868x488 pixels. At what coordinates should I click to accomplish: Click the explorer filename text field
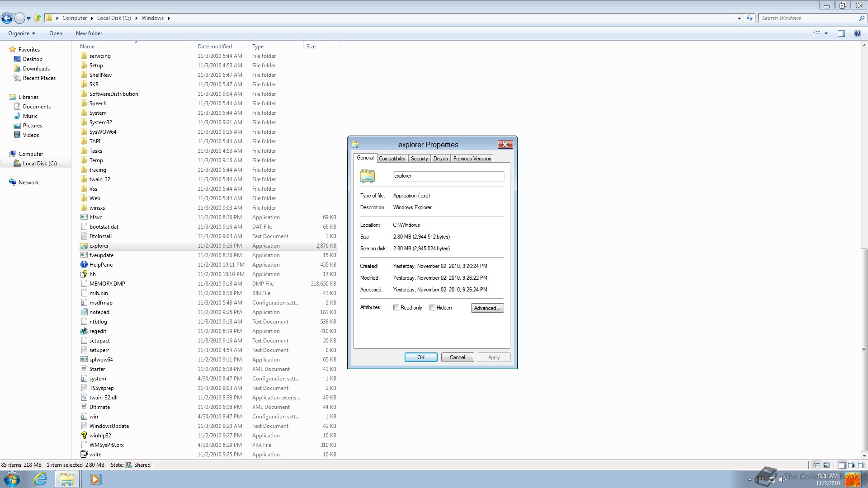point(448,176)
